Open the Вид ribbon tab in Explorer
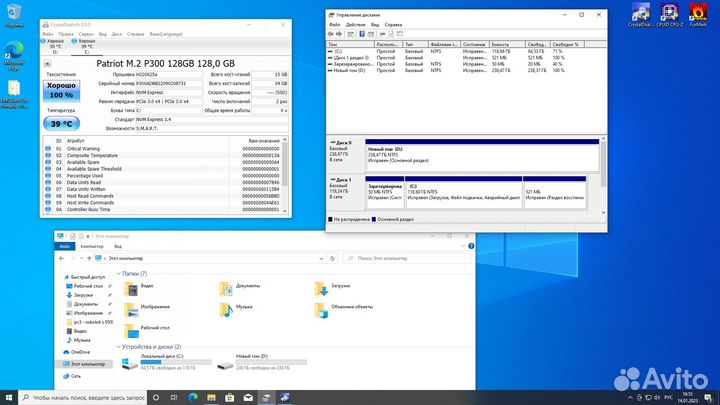The width and height of the screenshot is (720, 405). coord(118,245)
